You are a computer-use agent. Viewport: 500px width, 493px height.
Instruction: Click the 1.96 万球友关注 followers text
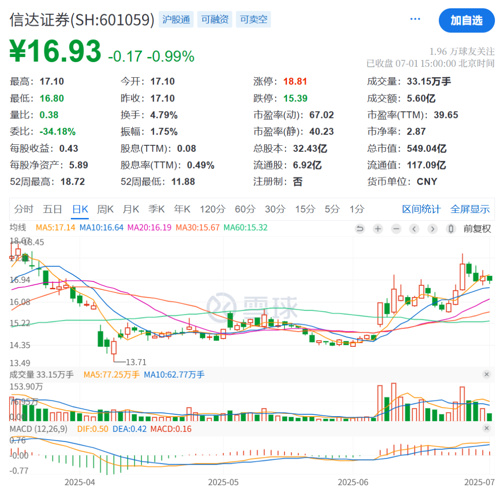[x=462, y=51]
